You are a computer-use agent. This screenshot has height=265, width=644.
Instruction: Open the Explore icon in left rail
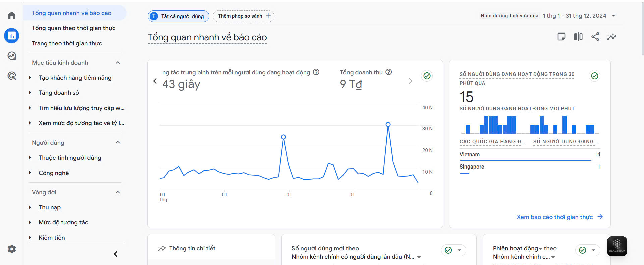(12, 56)
